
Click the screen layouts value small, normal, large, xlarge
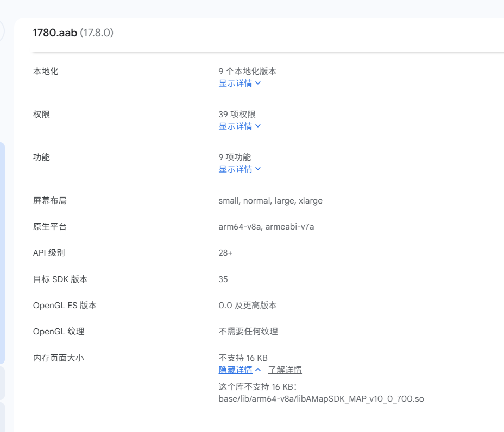click(270, 200)
